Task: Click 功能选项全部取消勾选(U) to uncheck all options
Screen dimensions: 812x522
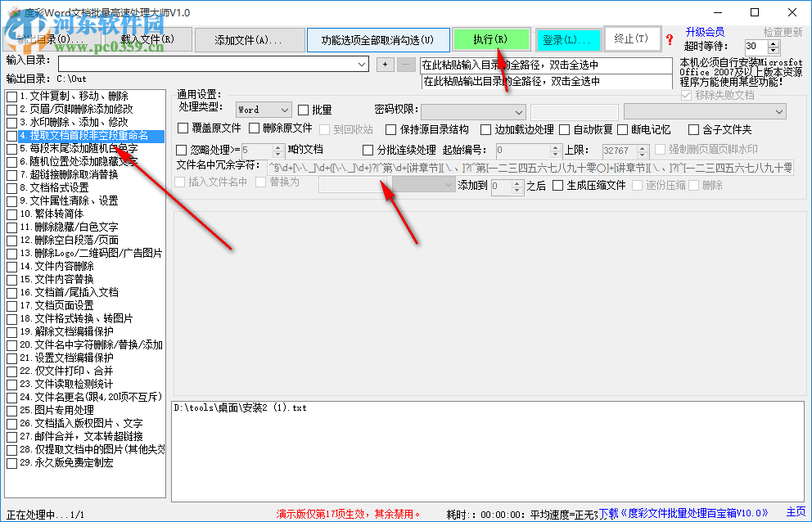Action: [x=378, y=38]
